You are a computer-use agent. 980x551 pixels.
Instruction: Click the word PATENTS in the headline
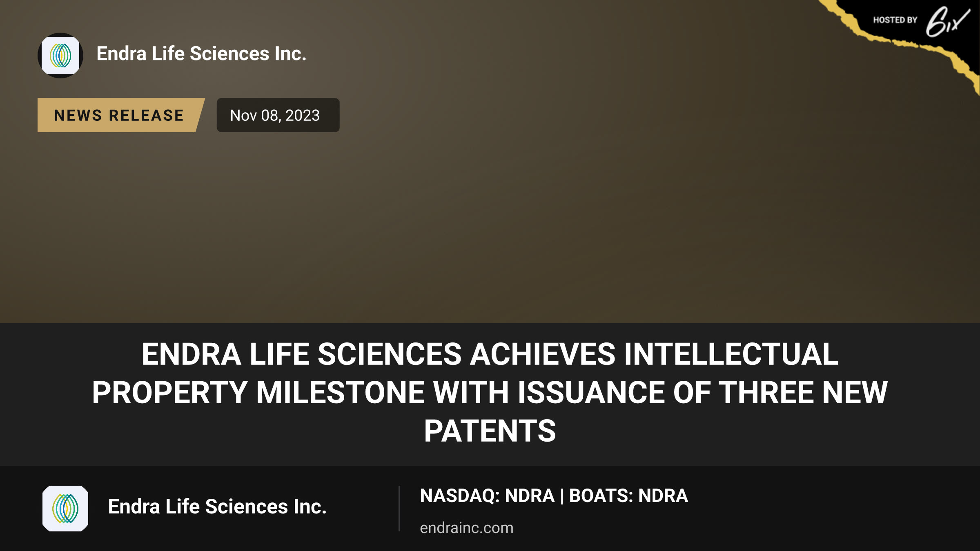490,431
